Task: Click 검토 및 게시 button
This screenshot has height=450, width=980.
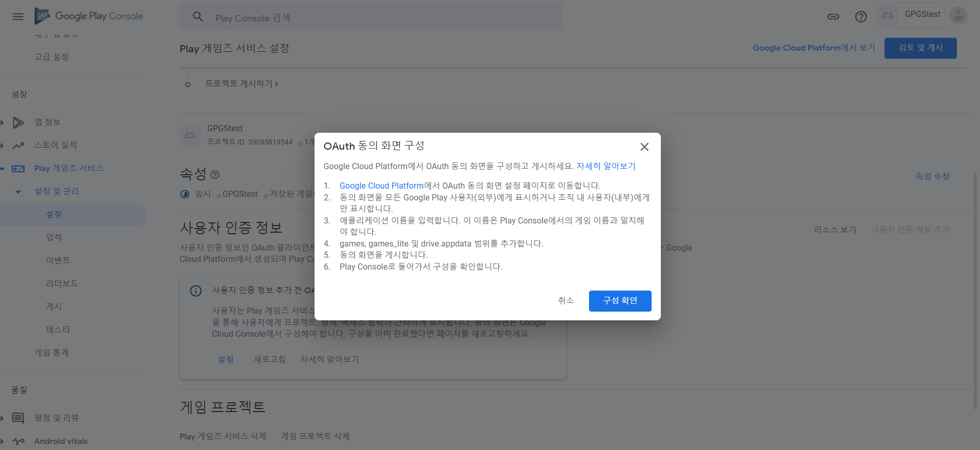Action: [x=920, y=48]
